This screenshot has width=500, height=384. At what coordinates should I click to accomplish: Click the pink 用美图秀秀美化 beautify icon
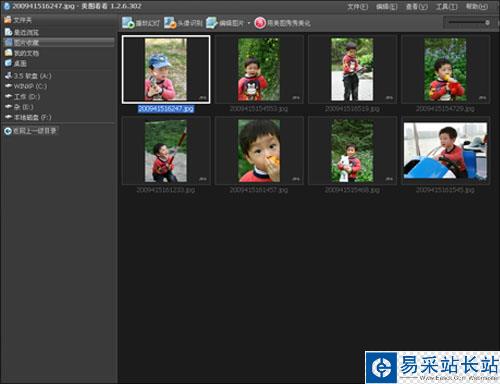[260, 23]
